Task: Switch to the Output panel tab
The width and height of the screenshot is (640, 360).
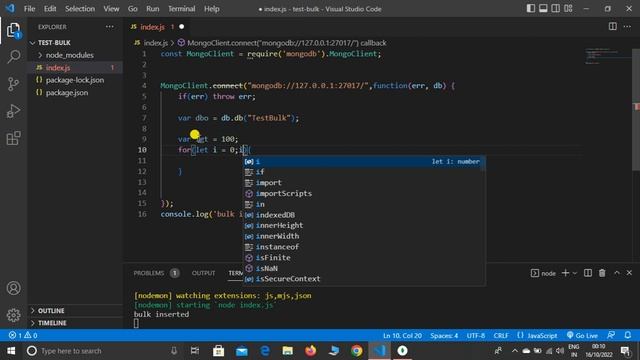Action: 203,273
